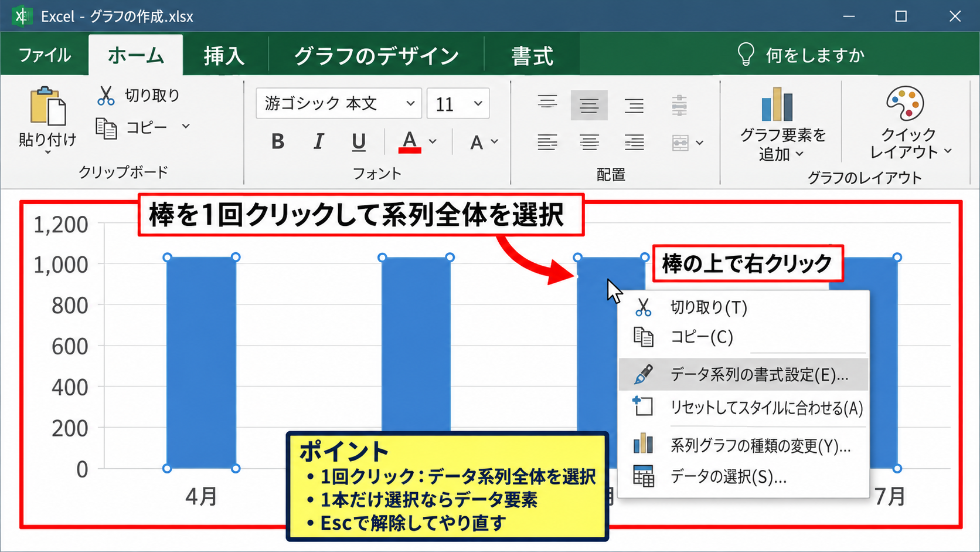Click the 4月 blue bar in chart

click(201, 363)
